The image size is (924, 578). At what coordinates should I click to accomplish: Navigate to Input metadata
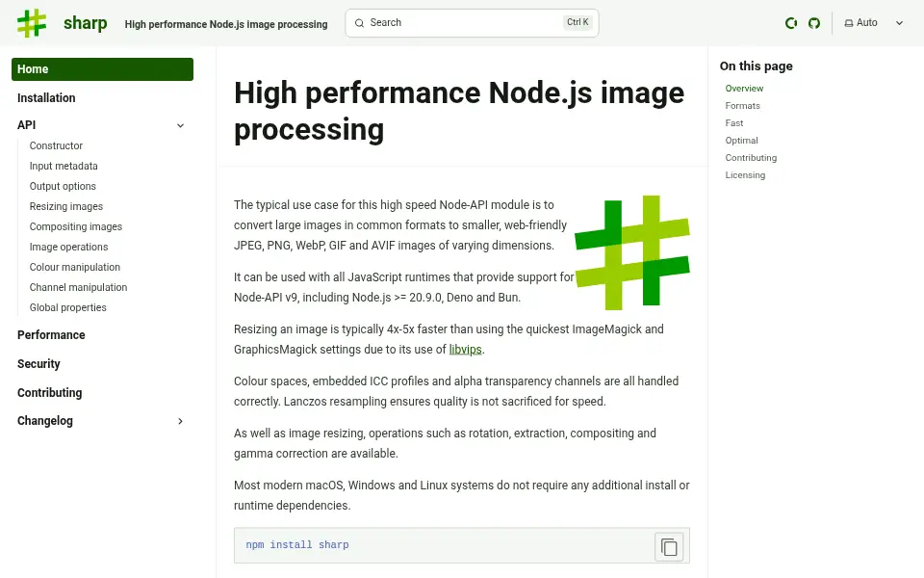64,166
